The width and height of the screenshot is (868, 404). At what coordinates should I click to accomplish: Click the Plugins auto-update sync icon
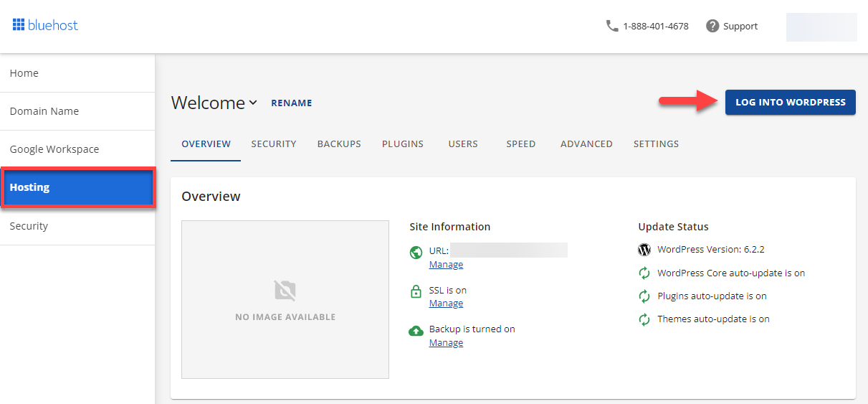pyautogui.click(x=644, y=296)
